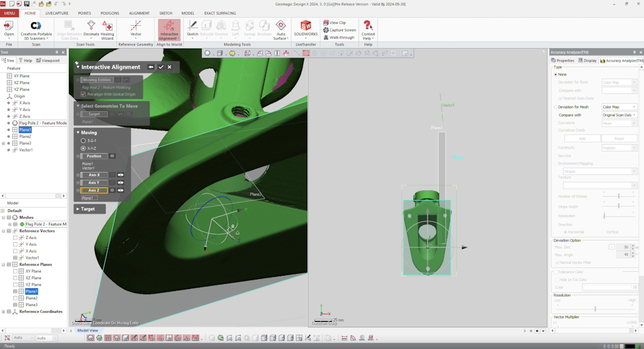
Task: Click the Capture Screen tool
Action: coord(340,30)
